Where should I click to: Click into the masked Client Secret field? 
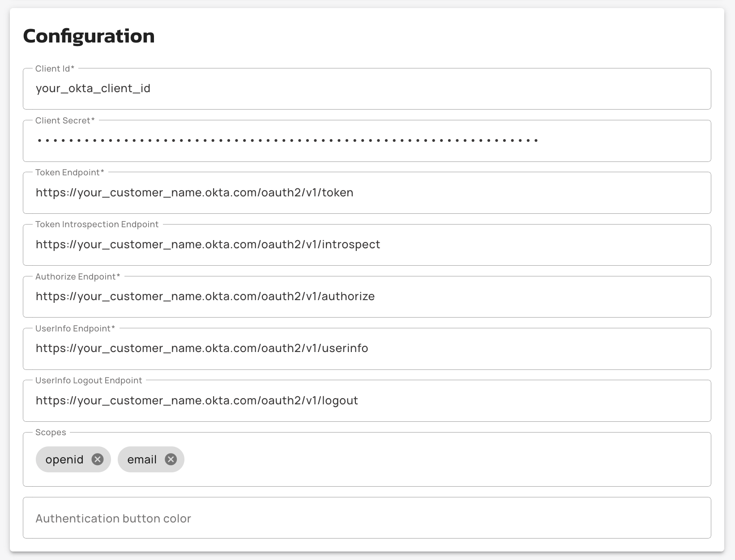[x=366, y=140]
